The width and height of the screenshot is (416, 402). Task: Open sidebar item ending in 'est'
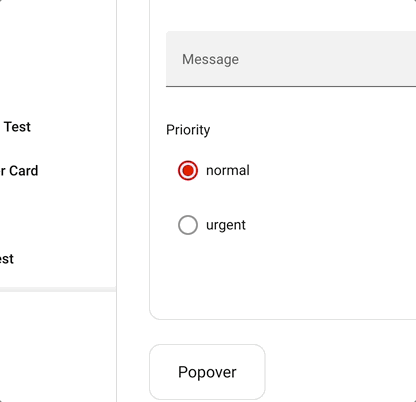(x=7, y=259)
